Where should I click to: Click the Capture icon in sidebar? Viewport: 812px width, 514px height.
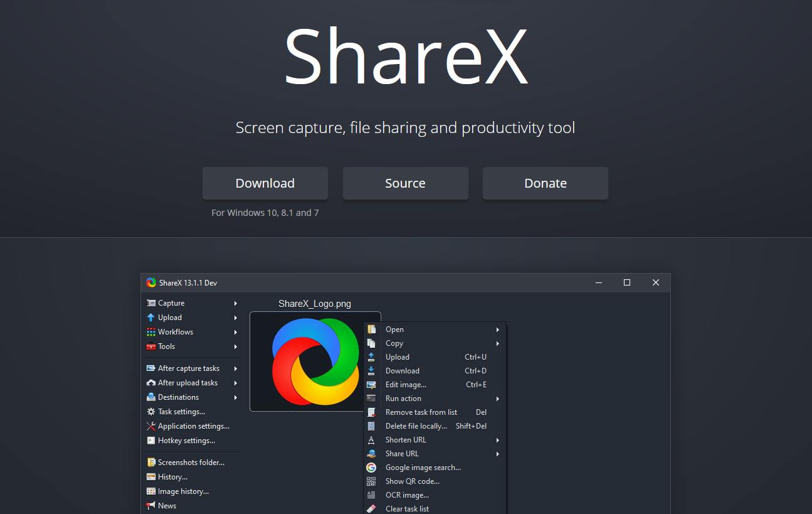pyautogui.click(x=150, y=303)
